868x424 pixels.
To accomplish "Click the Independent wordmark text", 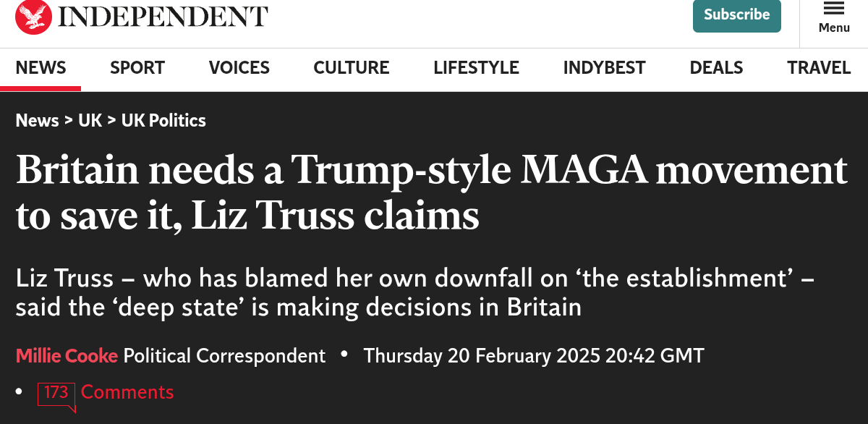I will 163,17.
